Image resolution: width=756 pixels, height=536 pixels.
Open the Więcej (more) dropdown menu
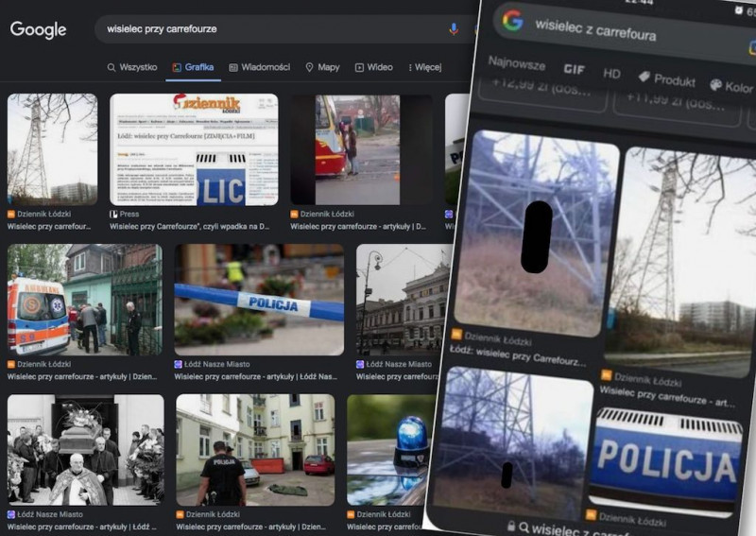[424, 67]
